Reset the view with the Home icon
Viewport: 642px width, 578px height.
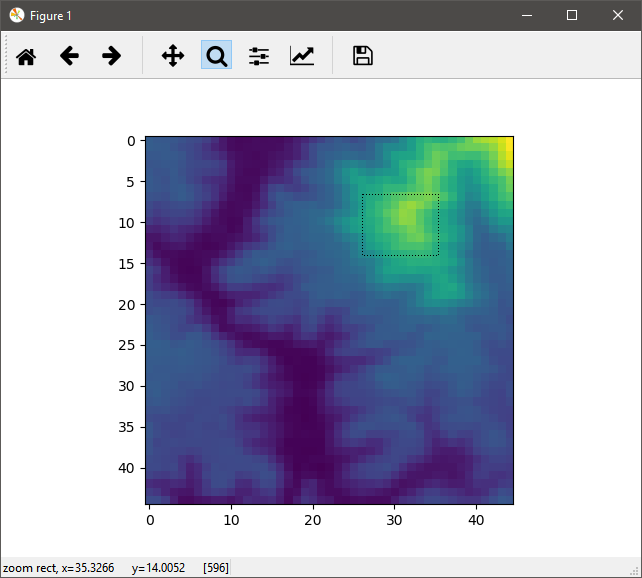click(26, 56)
